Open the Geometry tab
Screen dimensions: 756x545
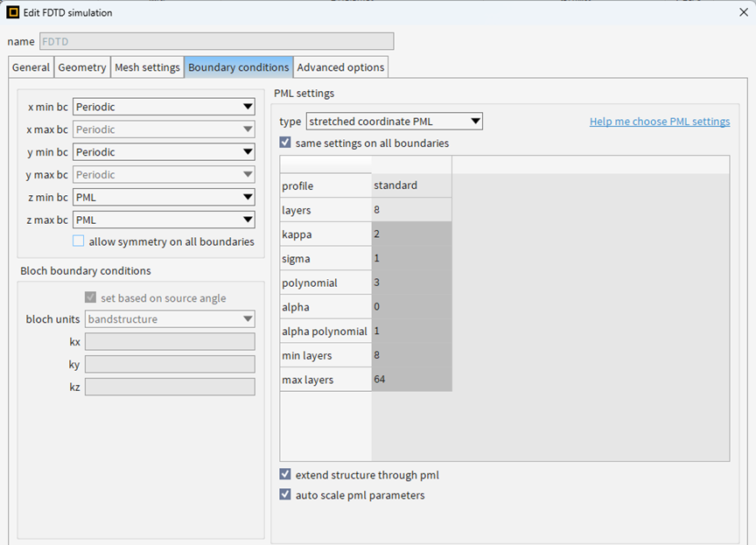click(x=82, y=67)
